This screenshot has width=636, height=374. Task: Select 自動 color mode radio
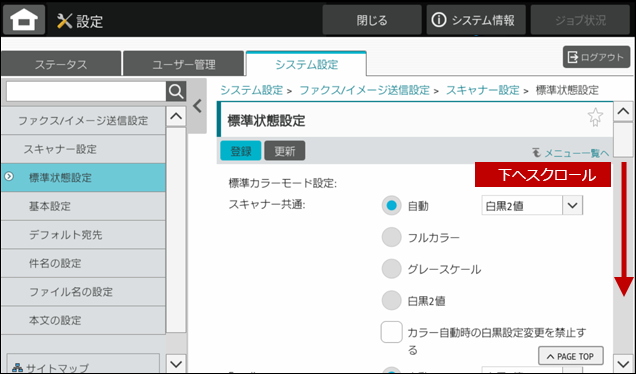click(391, 206)
